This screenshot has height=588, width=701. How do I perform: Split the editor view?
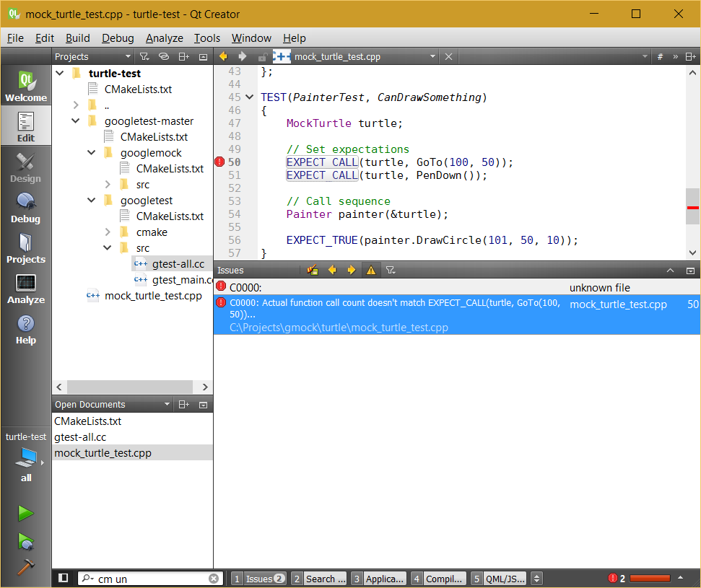click(691, 57)
